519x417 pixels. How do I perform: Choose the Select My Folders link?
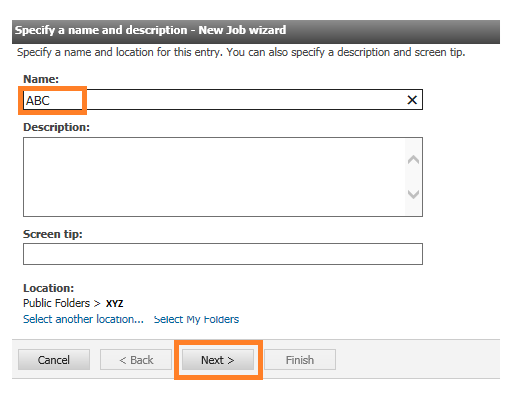(196, 319)
